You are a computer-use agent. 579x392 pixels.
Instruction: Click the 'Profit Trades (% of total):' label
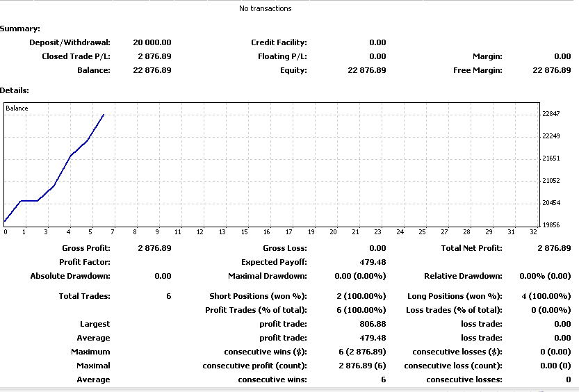(x=256, y=310)
